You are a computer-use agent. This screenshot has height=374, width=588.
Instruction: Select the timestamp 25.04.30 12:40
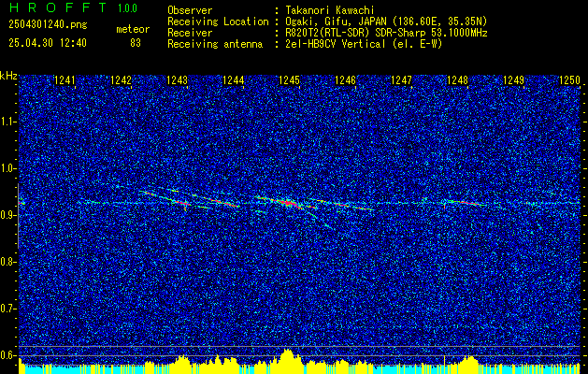tap(48, 43)
